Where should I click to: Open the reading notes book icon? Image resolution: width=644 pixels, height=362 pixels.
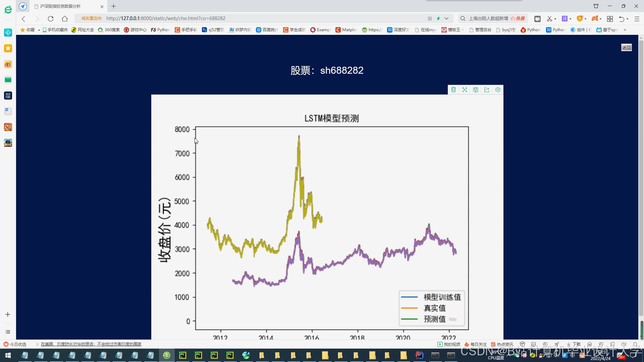[x=537, y=19]
